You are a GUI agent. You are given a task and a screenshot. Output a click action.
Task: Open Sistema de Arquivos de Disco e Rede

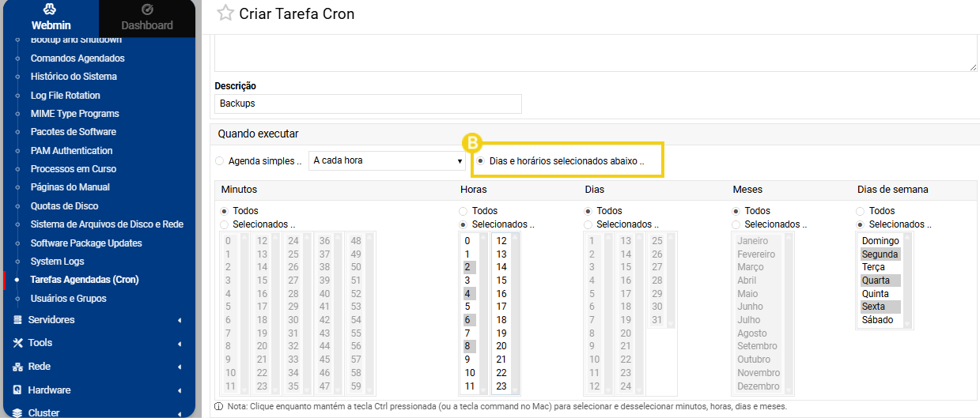coord(107,224)
